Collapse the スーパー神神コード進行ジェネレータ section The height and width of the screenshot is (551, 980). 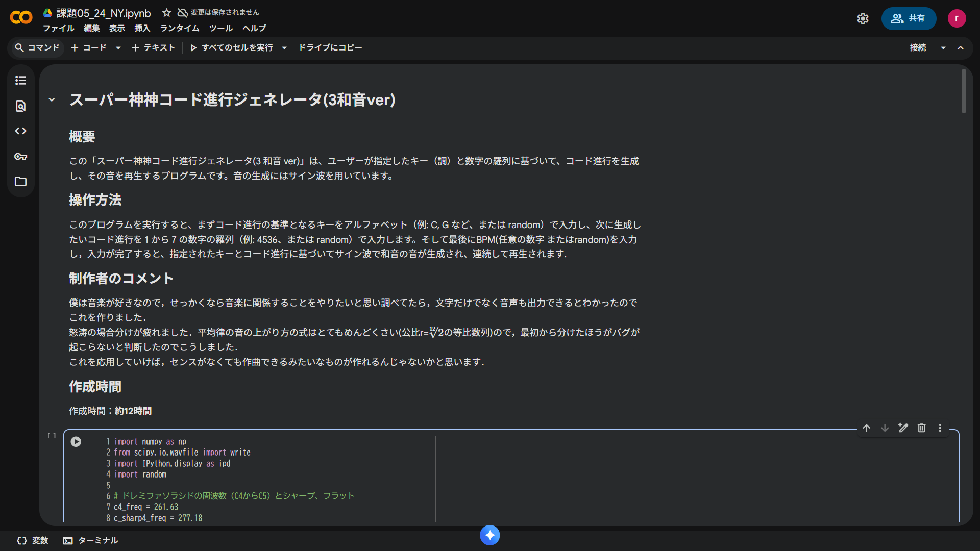coord(51,99)
